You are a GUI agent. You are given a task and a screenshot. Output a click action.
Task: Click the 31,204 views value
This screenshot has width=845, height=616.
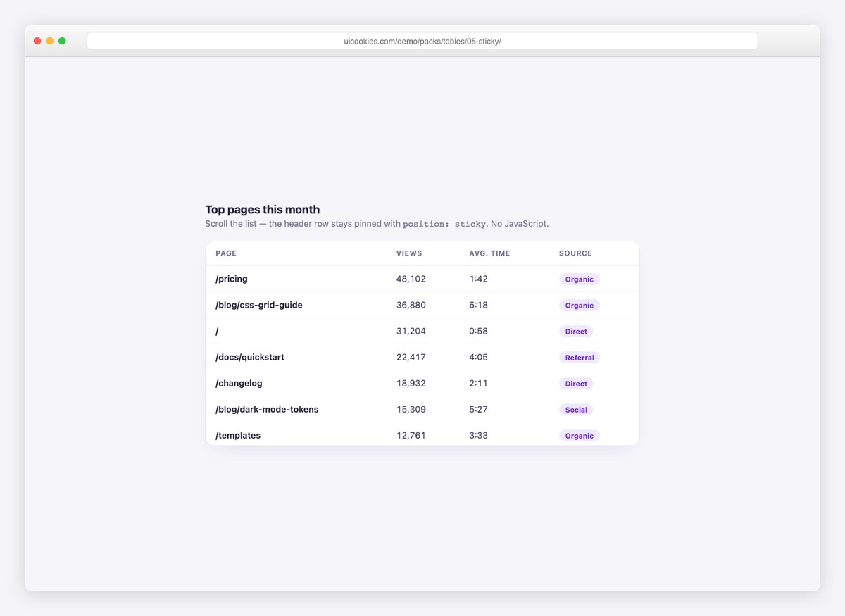[x=411, y=331]
